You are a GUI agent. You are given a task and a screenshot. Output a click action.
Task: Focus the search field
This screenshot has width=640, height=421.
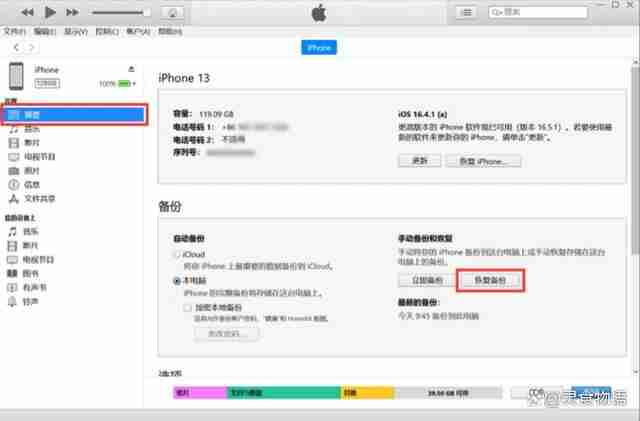tap(538, 13)
